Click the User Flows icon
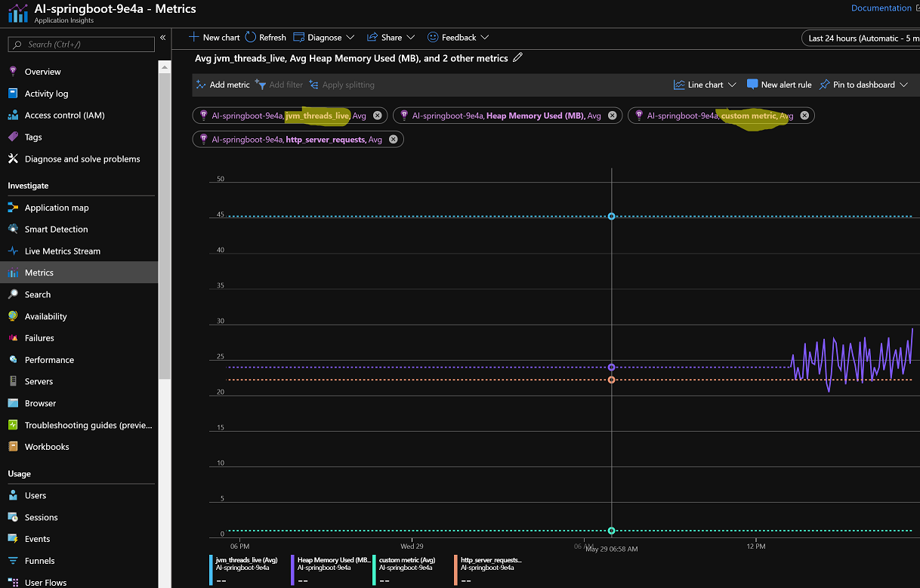 click(12, 583)
